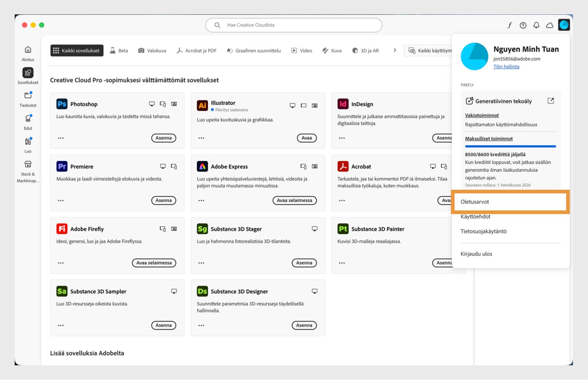Screen dimensions: 588x380
Task: Click the Photoshop app icon
Action: coord(62,104)
